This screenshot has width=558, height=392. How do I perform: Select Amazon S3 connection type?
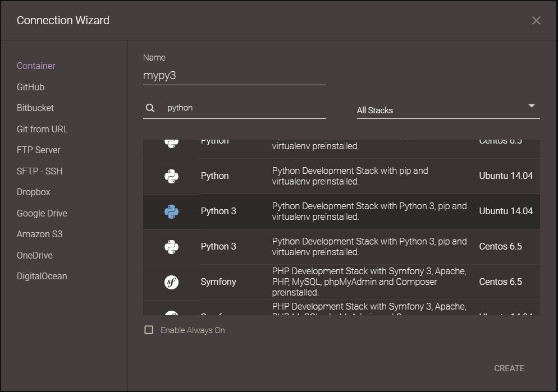(x=39, y=234)
